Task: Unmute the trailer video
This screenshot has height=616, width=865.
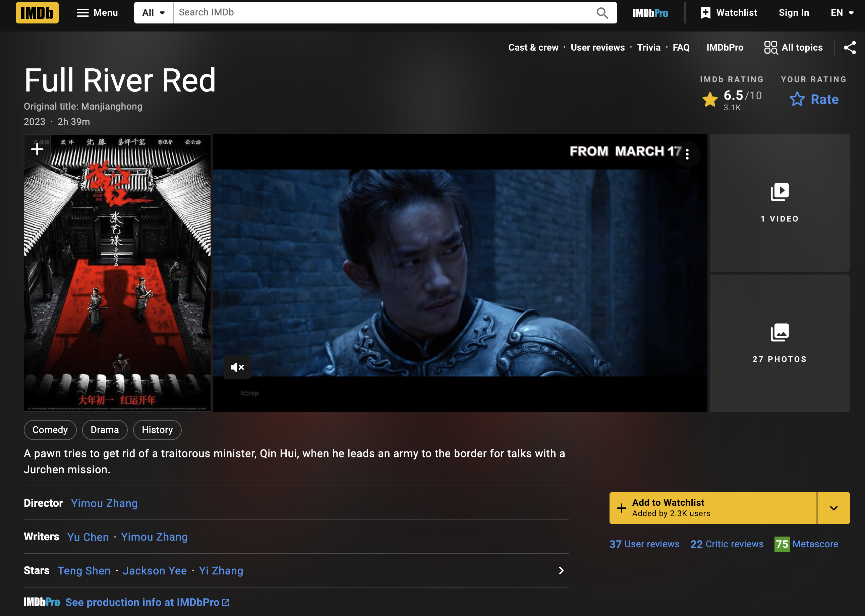Action: tap(237, 367)
